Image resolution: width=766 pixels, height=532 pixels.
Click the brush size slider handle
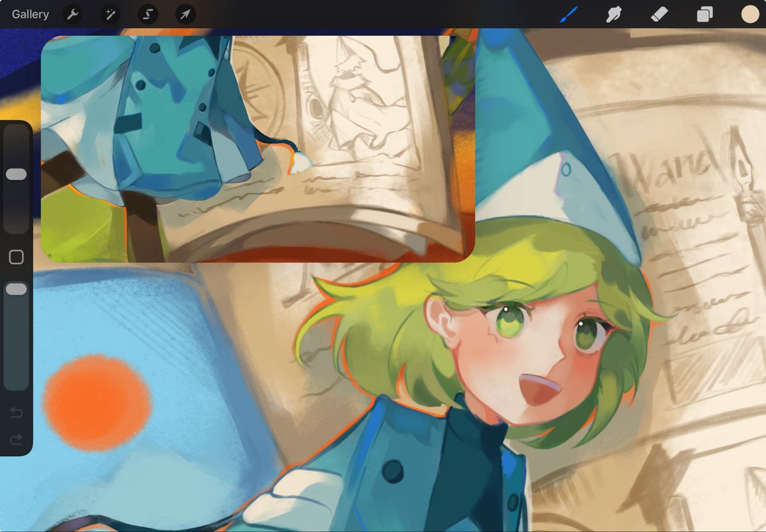click(16, 174)
